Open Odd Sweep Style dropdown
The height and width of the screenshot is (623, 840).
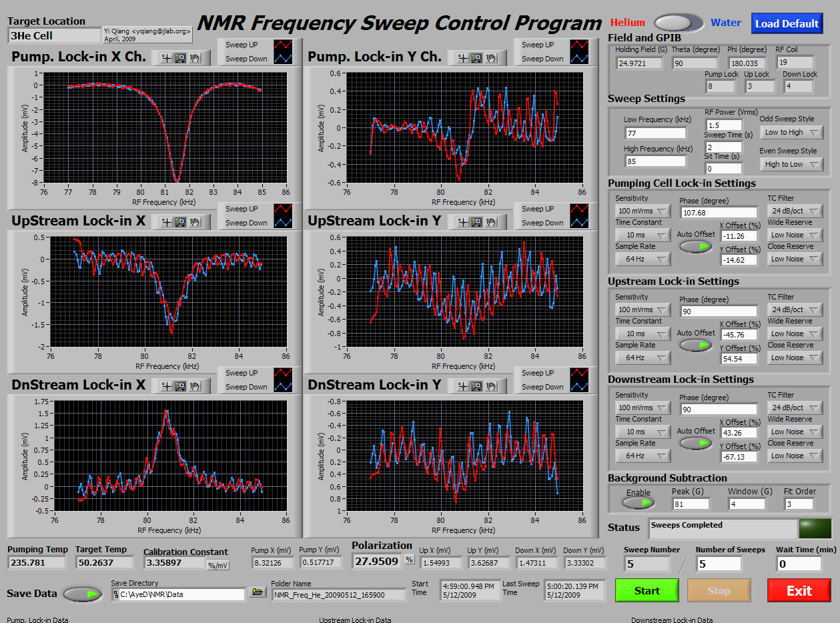792,132
